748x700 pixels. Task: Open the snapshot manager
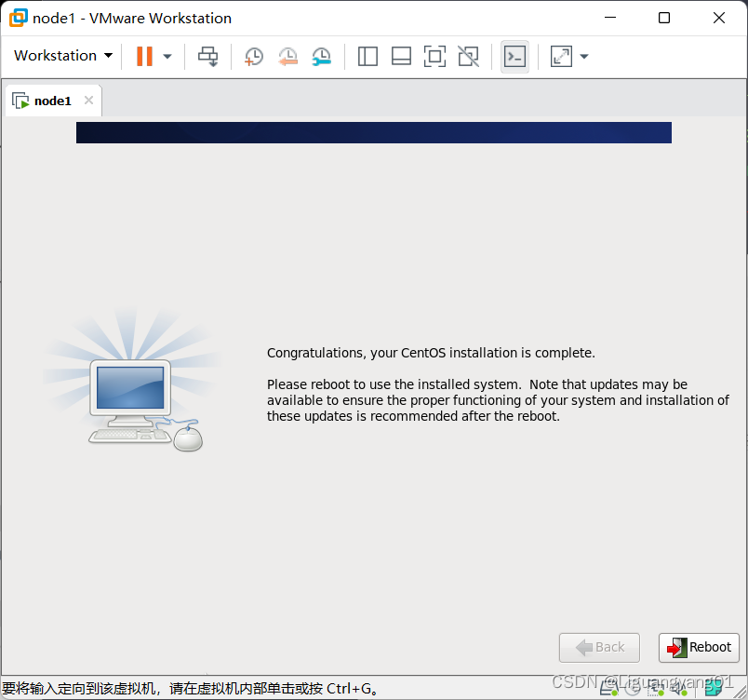322,56
